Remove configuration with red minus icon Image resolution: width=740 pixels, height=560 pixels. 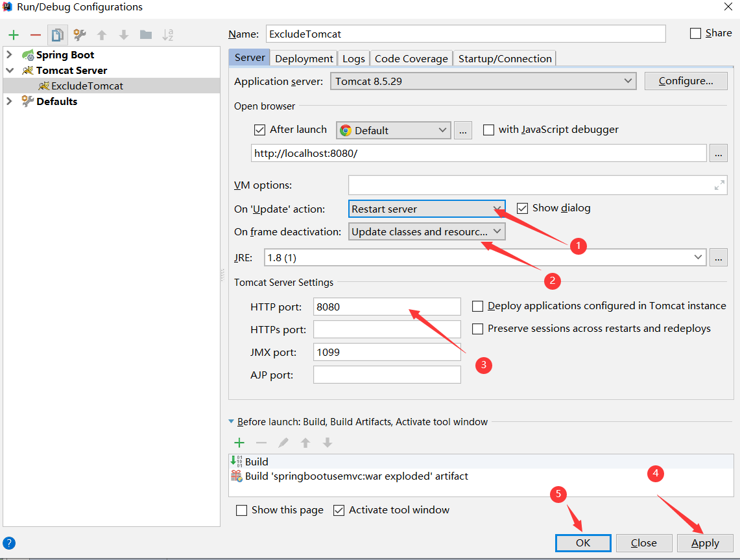[x=36, y=35]
